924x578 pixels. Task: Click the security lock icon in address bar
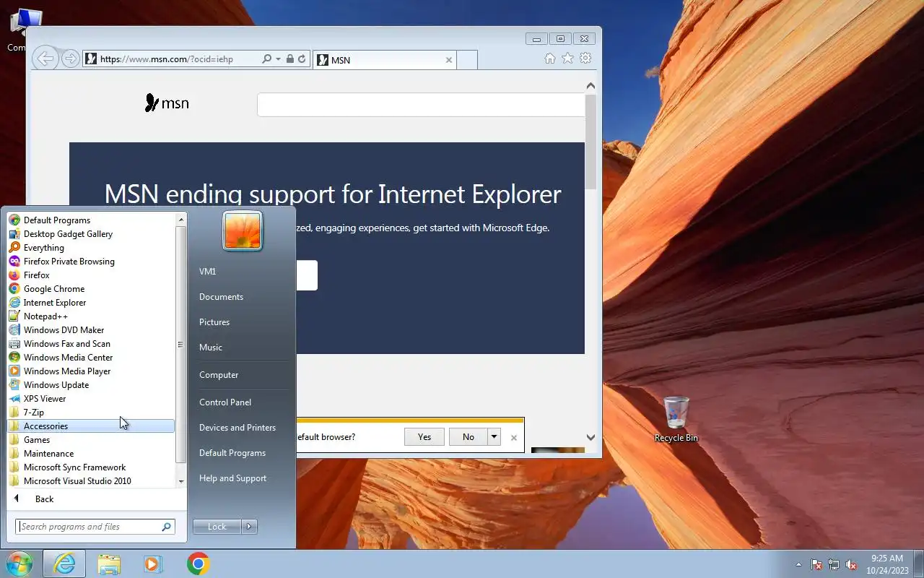coord(289,59)
